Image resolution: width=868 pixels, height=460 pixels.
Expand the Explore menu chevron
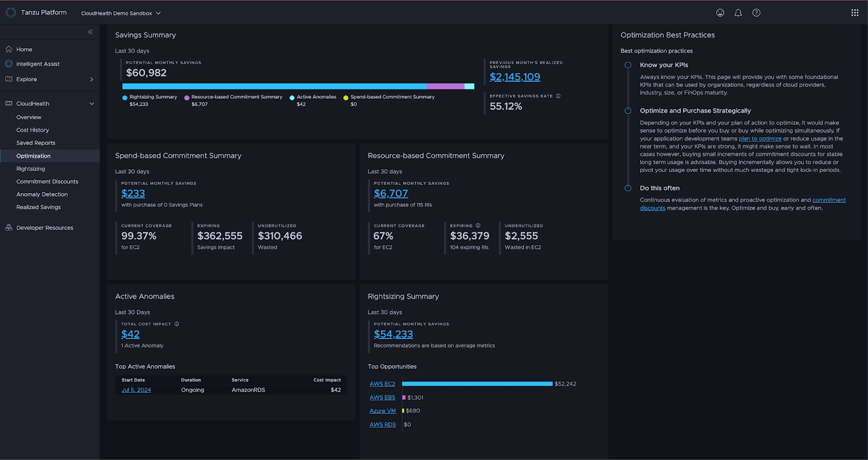(x=91, y=79)
